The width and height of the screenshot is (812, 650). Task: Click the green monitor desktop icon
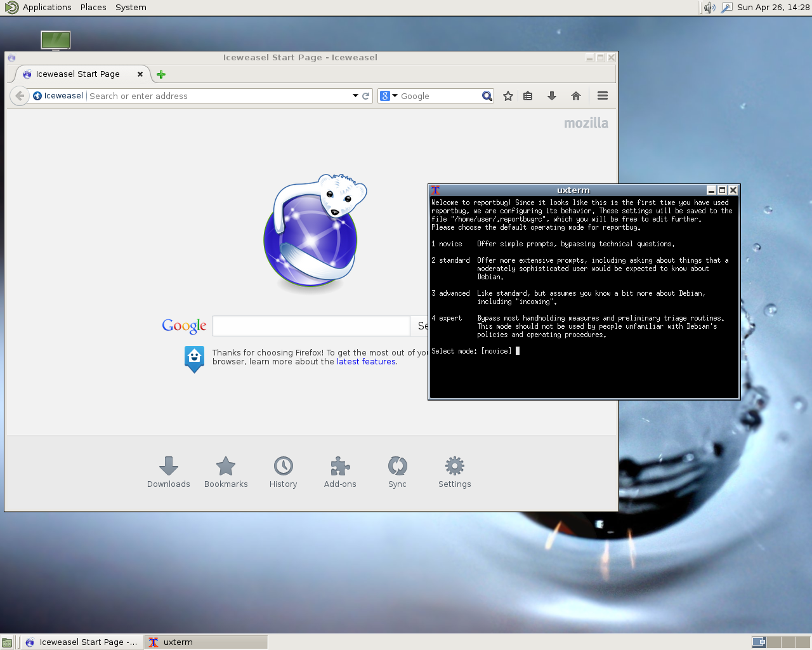(56, 40)
